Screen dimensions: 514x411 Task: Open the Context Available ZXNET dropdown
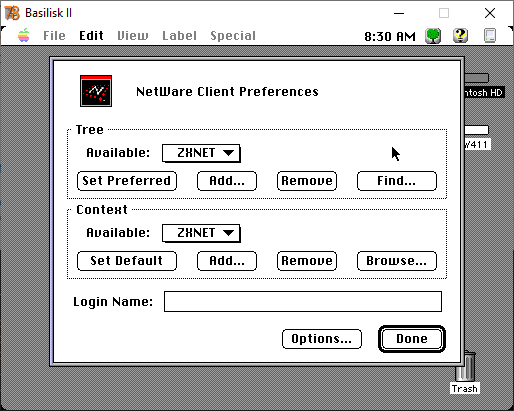pyautogui.click(x=201, y=233)
